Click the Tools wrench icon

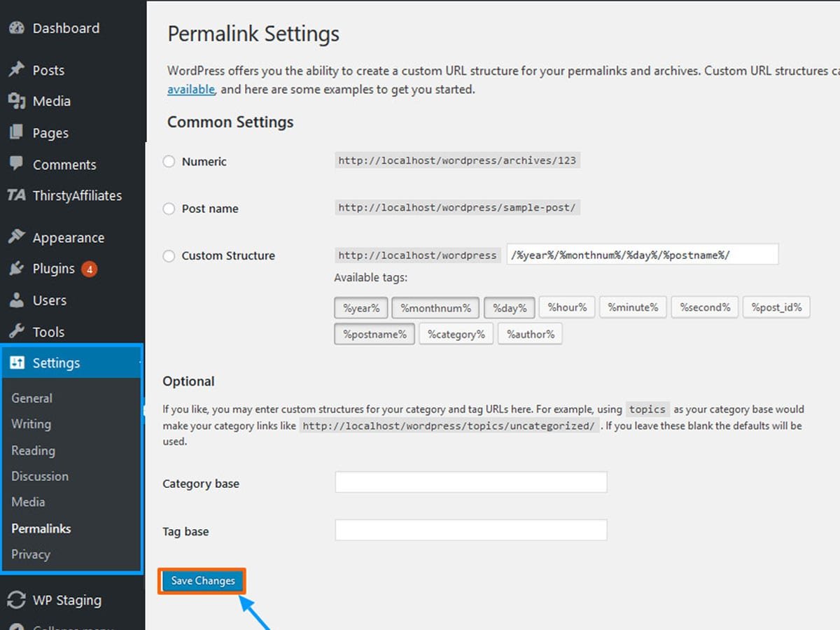coord(16,332)
